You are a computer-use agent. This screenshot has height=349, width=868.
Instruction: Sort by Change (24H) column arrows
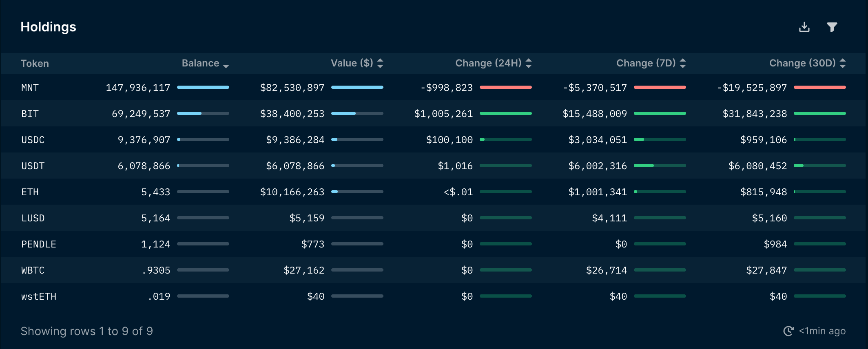point(529,63)
